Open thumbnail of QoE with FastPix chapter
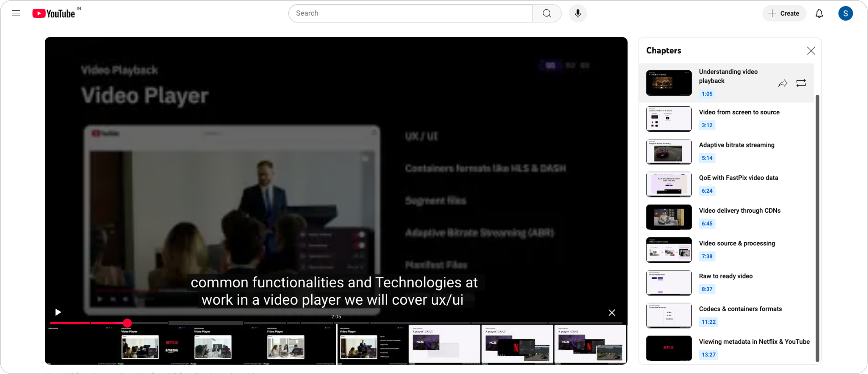 669,184
